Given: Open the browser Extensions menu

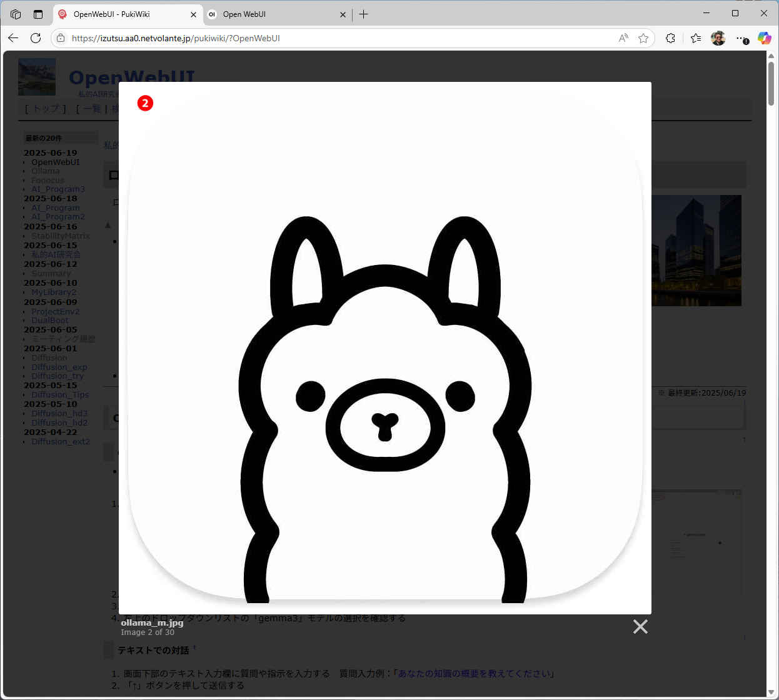Looking at the screenshot, I should coord(670,38).
